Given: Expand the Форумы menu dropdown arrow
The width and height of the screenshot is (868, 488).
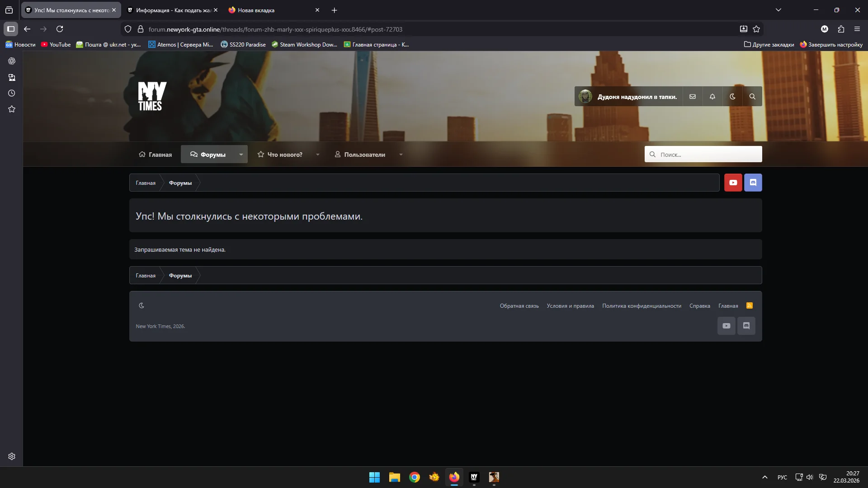Looking at the screenshot, I should tap(241, 155).
